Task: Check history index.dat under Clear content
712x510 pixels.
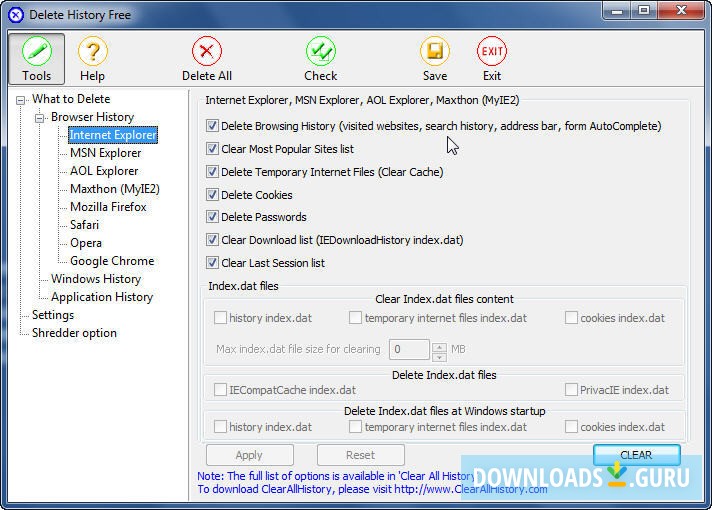Action: coord(220,317)
